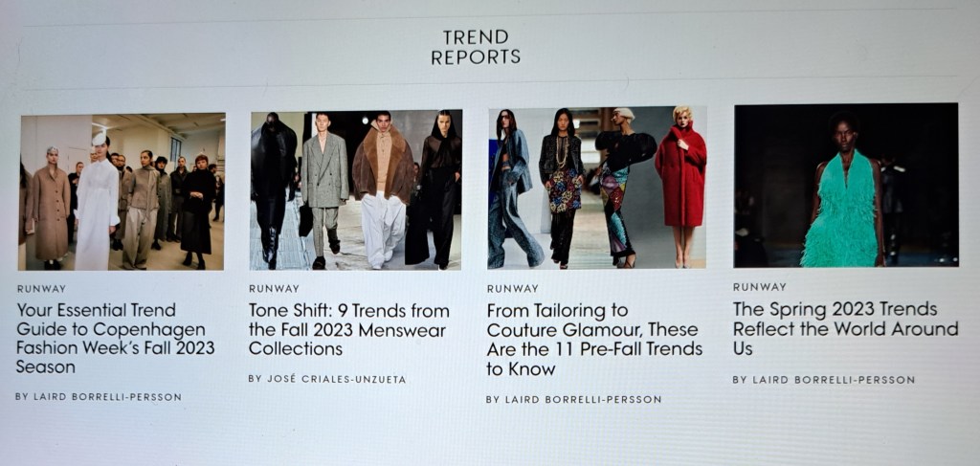Select RUNWAY tag above Tone Shift article

pos(274,289)
